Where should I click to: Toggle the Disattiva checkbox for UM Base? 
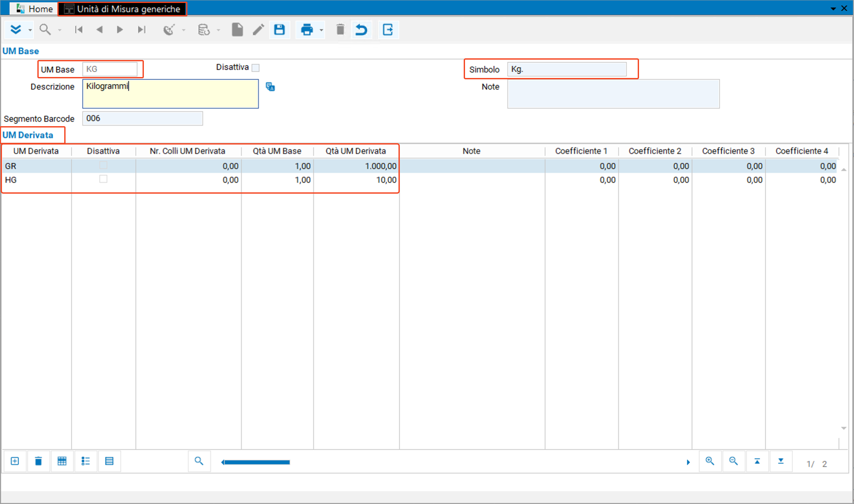pos(256,68)
